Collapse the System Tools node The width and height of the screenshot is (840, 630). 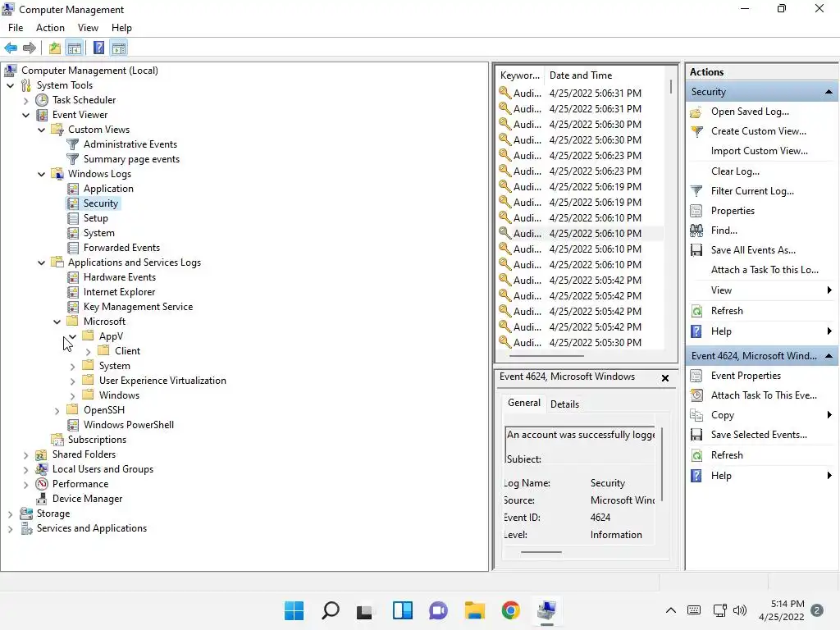[10, 85]
